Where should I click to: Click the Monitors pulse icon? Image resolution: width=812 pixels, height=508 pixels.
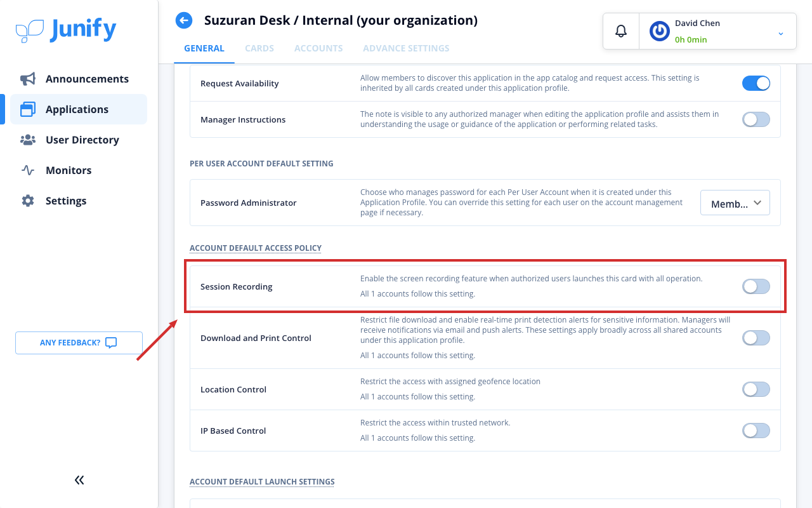pyautogui.click(x=28, y=170)
